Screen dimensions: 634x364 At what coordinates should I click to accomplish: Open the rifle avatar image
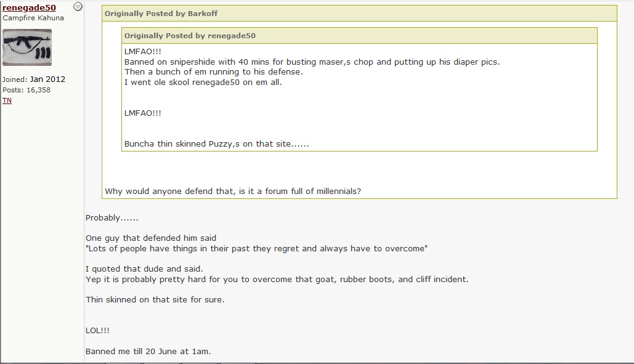(x=27, y=47)
